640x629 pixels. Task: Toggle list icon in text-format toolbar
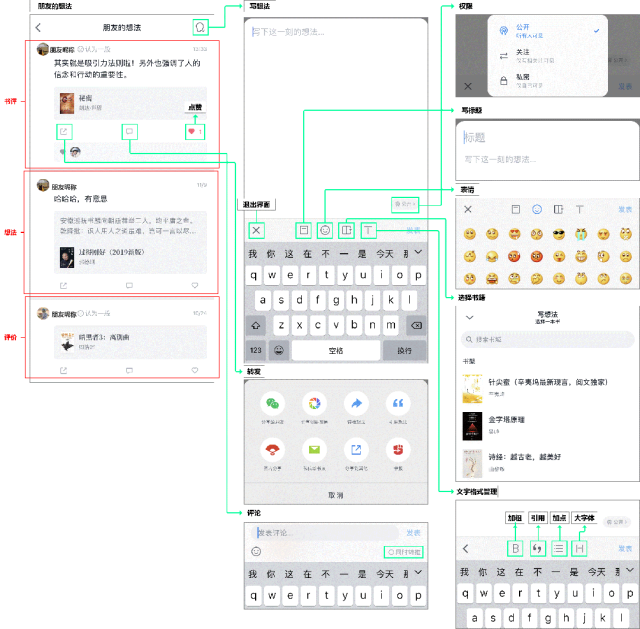pyautogui.click(x=559, y=549)
